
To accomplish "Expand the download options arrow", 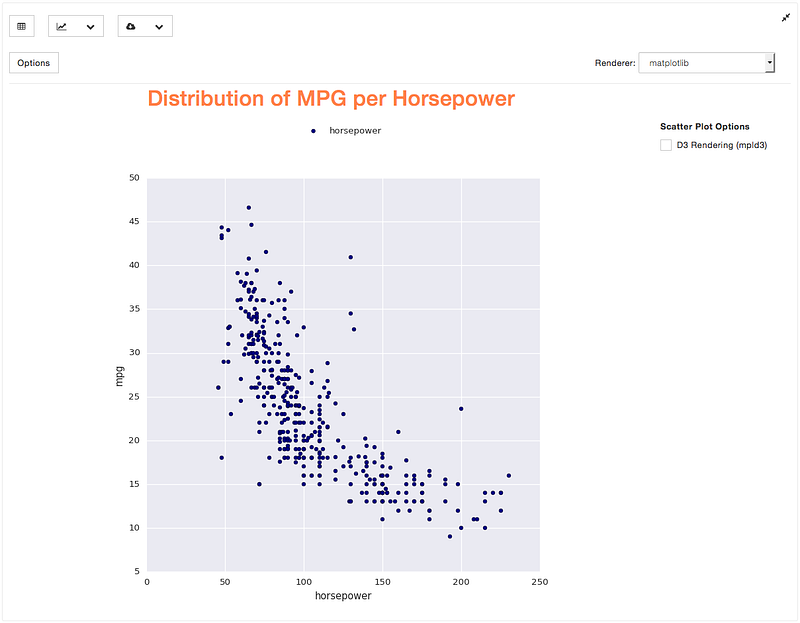I will (159, 27).
